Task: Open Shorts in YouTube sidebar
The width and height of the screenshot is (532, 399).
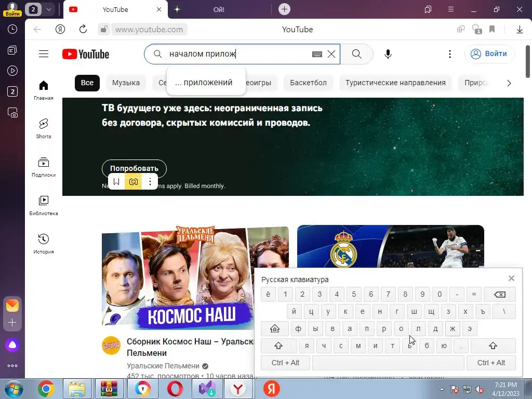Action: 44,129
